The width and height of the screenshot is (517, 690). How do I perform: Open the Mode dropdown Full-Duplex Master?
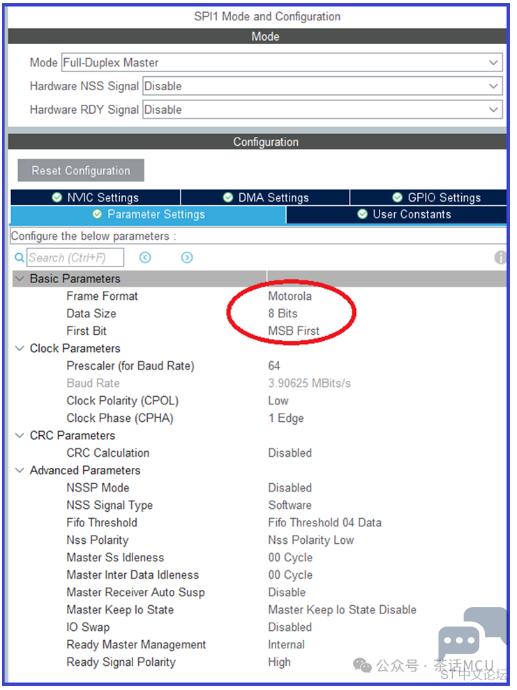(x=282, y=62)
